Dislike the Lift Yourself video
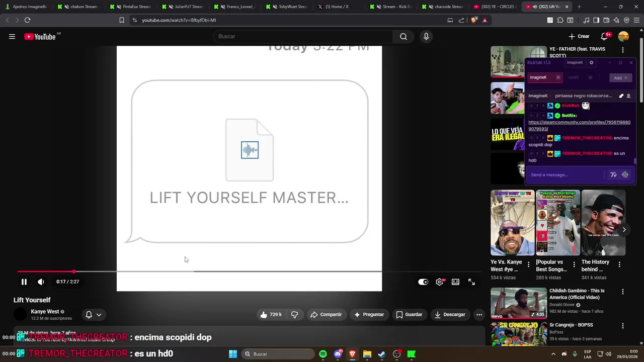The height and width of the screenshot is (362, 644). pyautogui.click(x=295, y=315)
